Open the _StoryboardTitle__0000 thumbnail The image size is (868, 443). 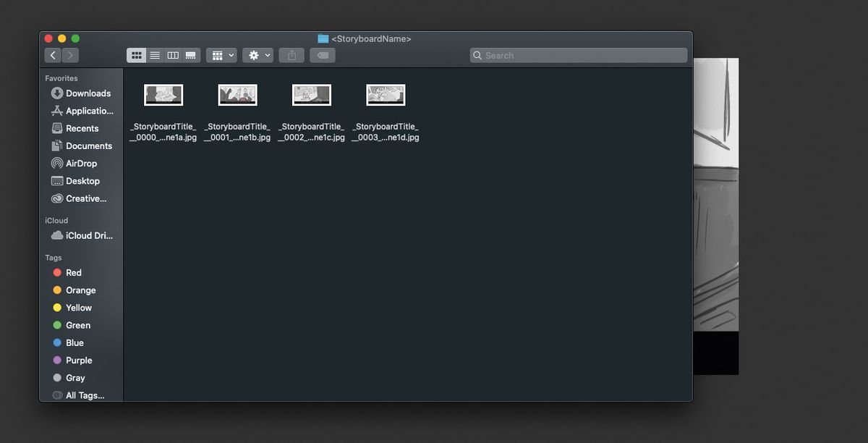[x=163, y=94]
